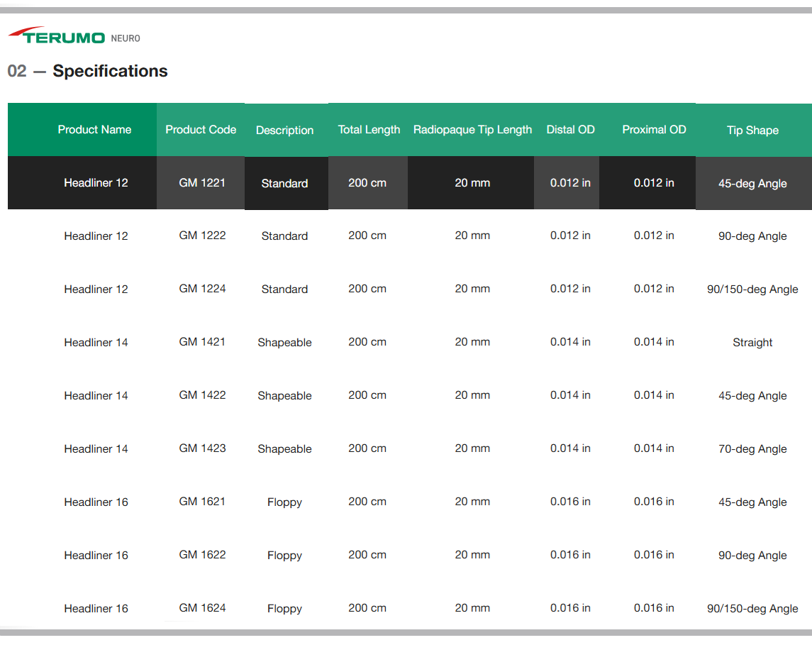The height and width of the screenshot is (645, 812).
Task: Select Floppy description in GM 1621 row
Action: coord(284,502)
